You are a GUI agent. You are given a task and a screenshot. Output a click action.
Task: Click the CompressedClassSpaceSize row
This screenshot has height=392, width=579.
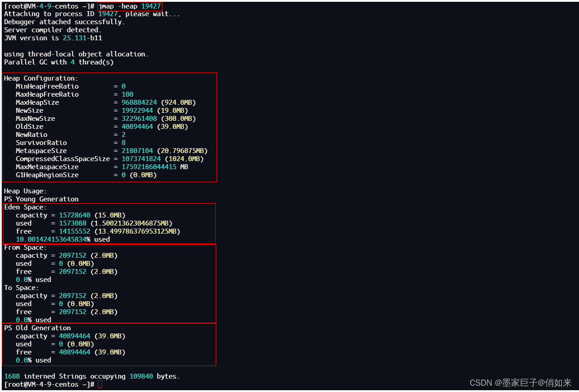click(x=110, y=159)
